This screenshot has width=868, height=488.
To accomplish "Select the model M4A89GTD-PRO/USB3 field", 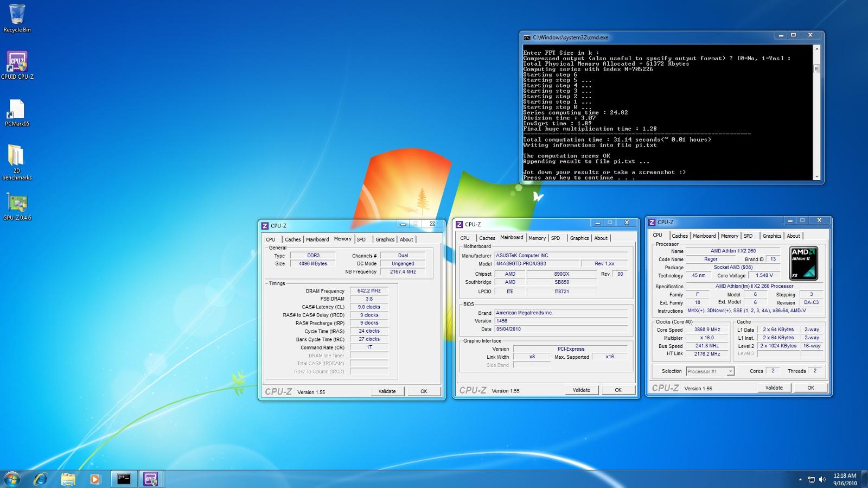I will [536, 264].
